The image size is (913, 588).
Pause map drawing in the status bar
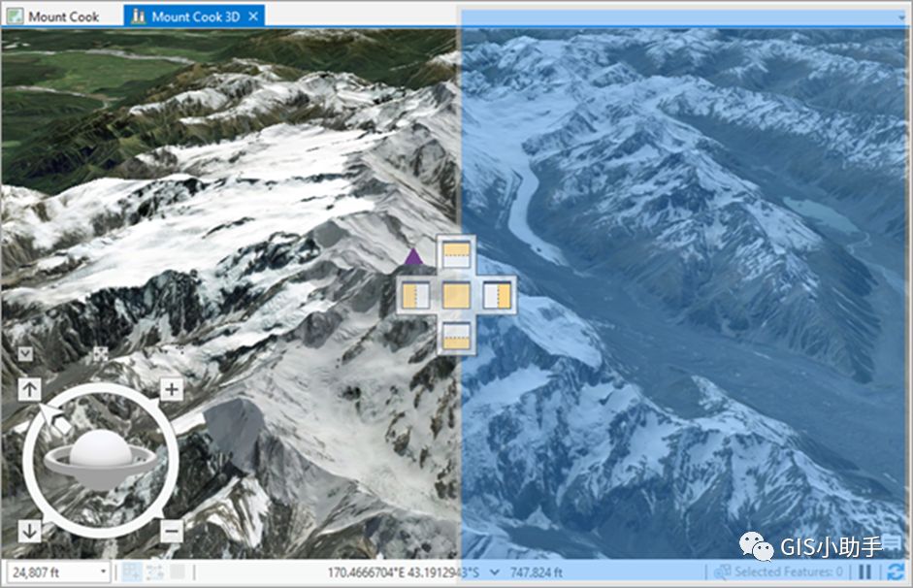865,572
